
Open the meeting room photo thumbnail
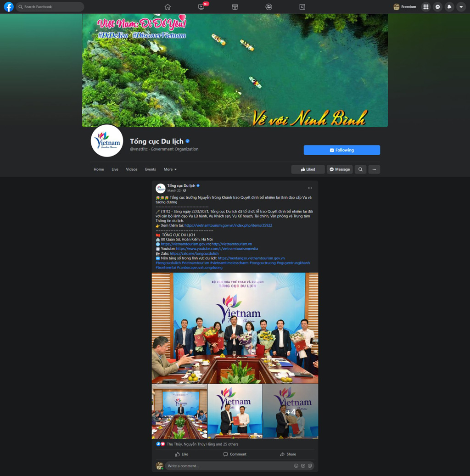[x=179, y=411]
